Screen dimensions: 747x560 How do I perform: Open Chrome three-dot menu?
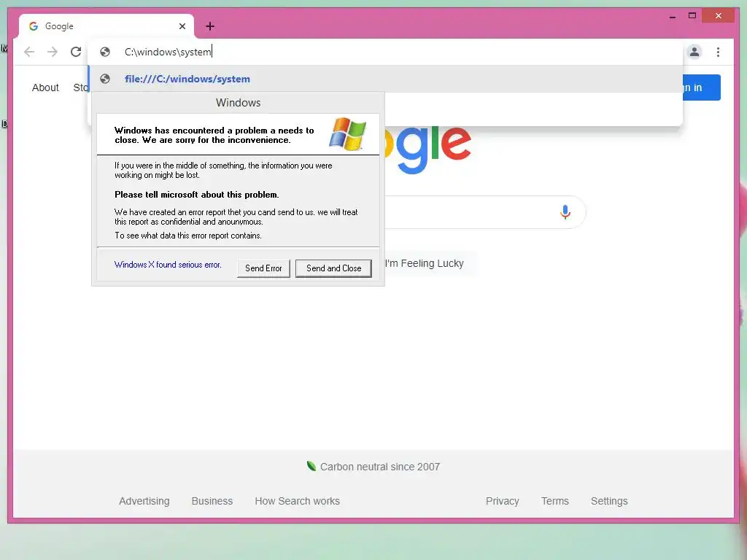[718, 52]
